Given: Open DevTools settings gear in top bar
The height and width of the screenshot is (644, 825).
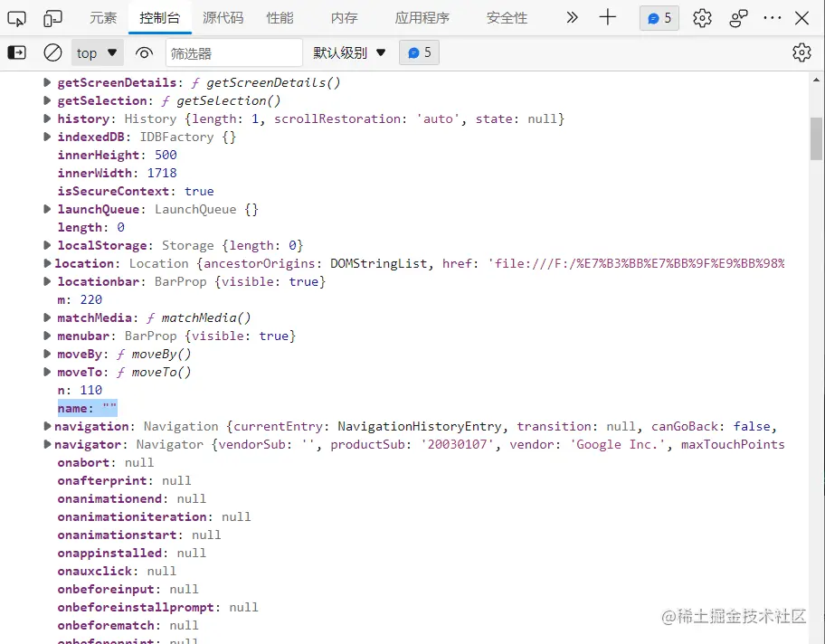Looking at the screenshot, I should (702, 18).
